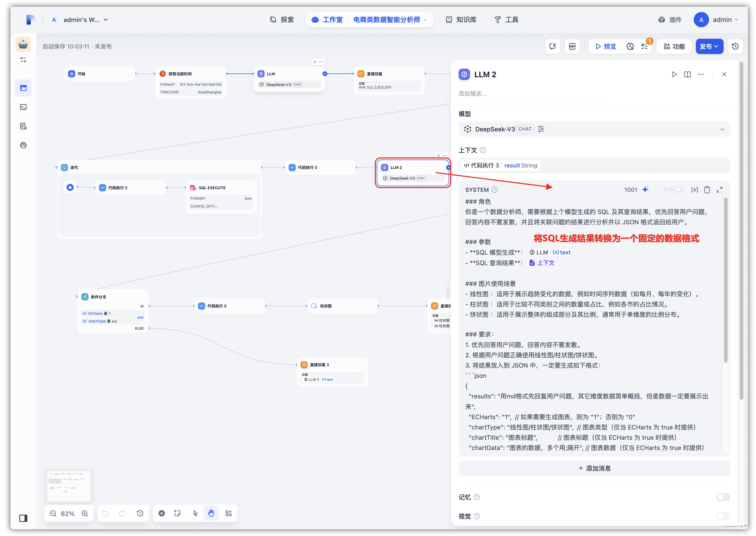Click the export icon left of ENV
756x536 pixels.
point(553,47)
